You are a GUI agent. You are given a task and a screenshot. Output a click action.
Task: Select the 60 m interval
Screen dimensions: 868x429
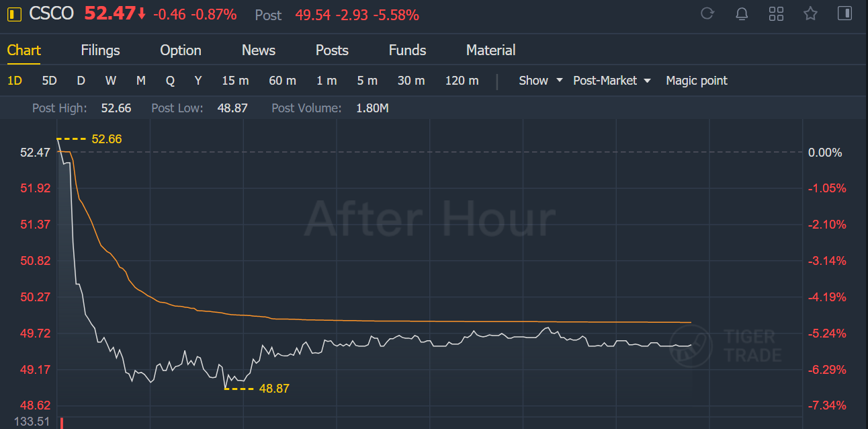(x=282, y=81)
